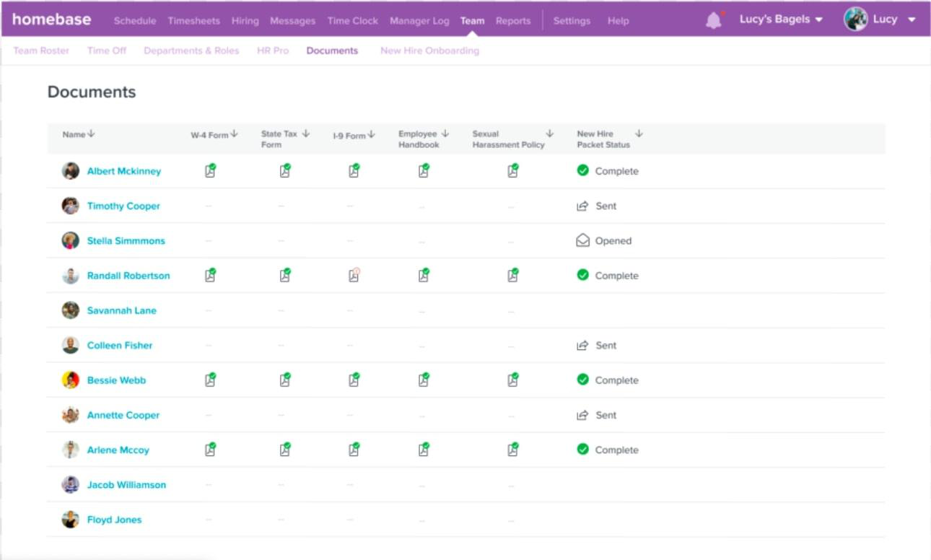Open Bessie Webb's State Tax Form document

pyautogui.click(x=285, y=380)
